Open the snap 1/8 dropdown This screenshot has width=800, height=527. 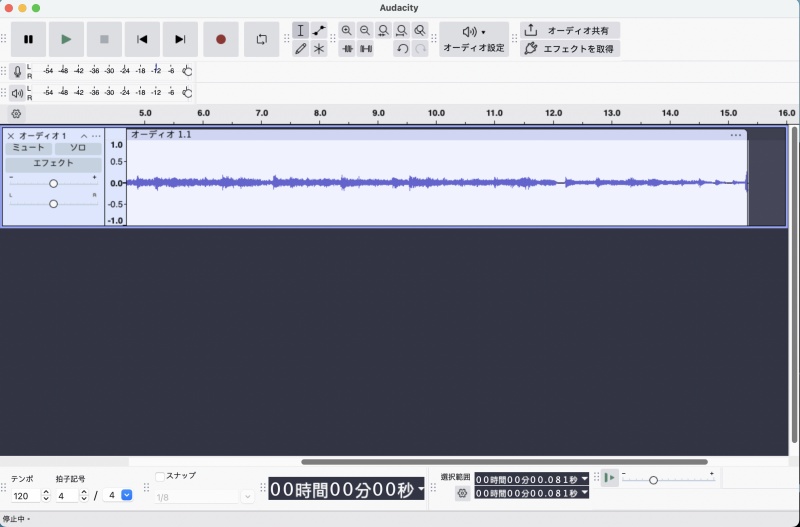pyautogui.click(x=247, y=497)
